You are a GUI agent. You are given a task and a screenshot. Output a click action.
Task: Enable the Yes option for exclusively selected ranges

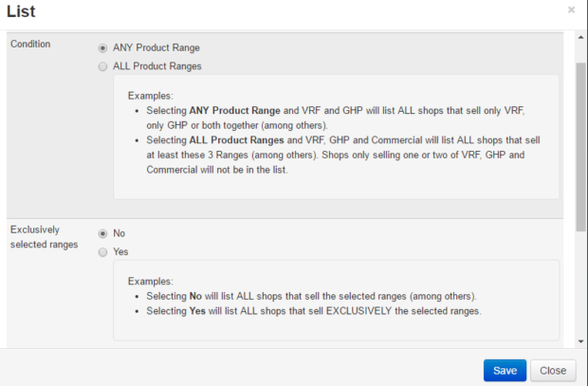click(102, 252)
